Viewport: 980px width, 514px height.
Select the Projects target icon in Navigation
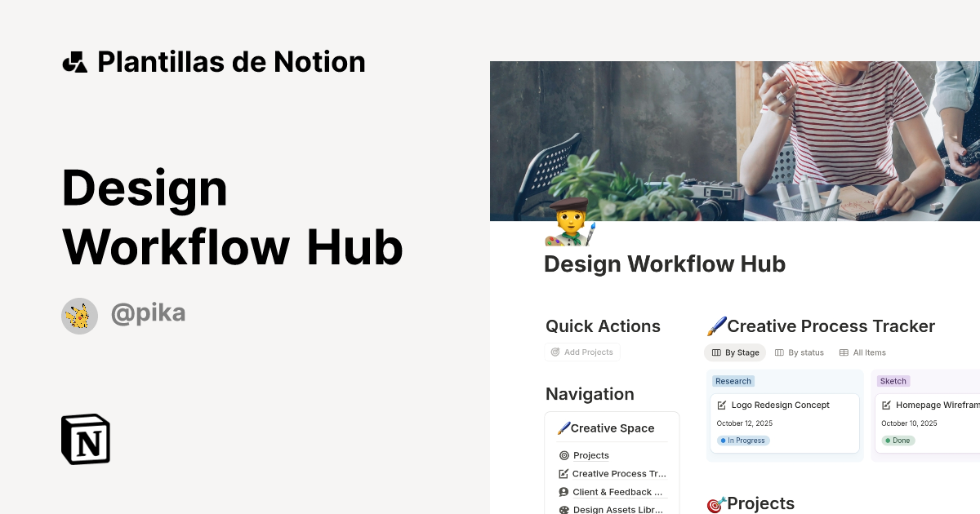(563, 455)
